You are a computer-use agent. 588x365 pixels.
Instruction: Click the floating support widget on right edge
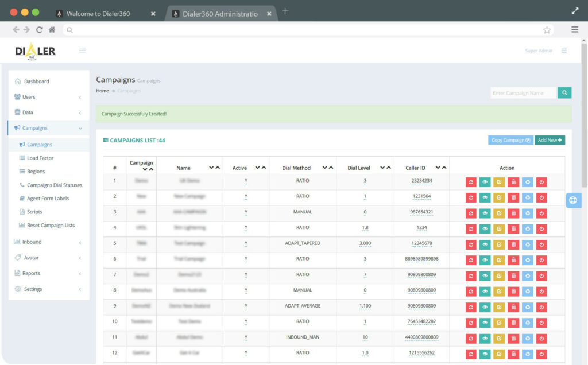coord(573,200)
